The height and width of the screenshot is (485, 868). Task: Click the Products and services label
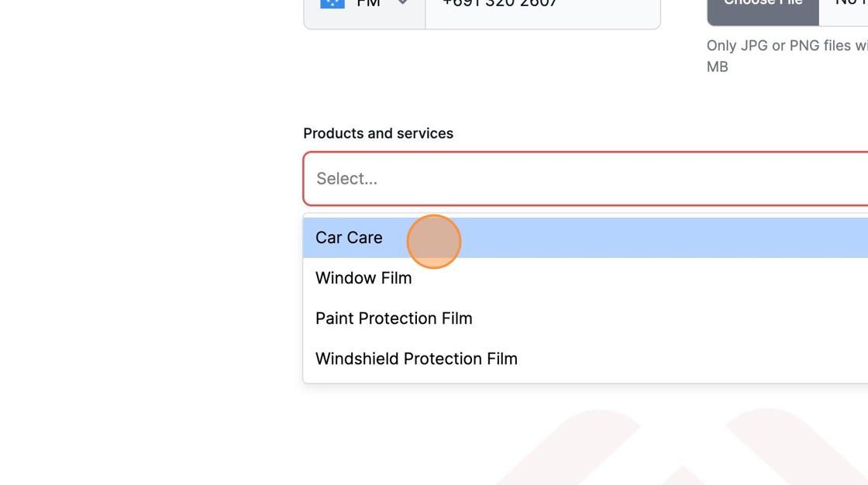pos(378,133)
